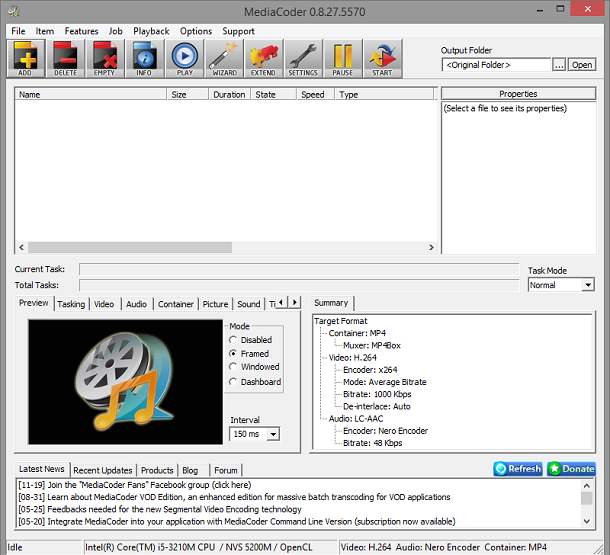
Task: Select 'Audio: LC-AAC' summary tree item
Action: (x=356, y=418)
